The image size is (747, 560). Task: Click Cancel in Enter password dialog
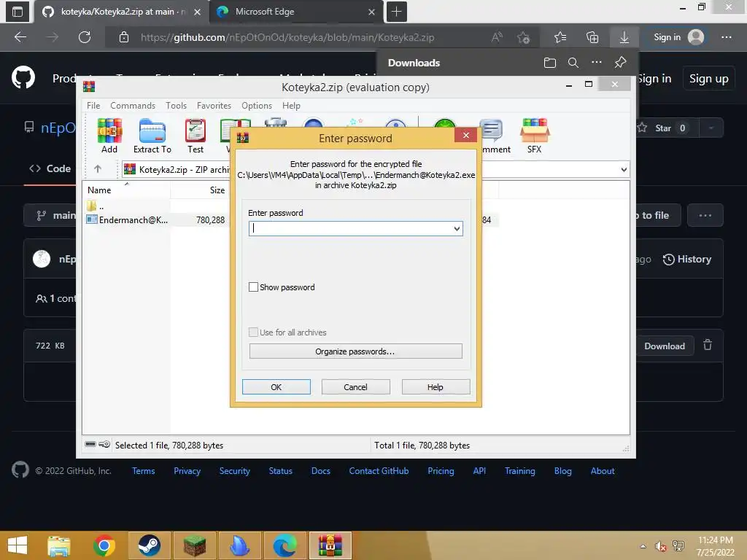click(x=355, y=386)
